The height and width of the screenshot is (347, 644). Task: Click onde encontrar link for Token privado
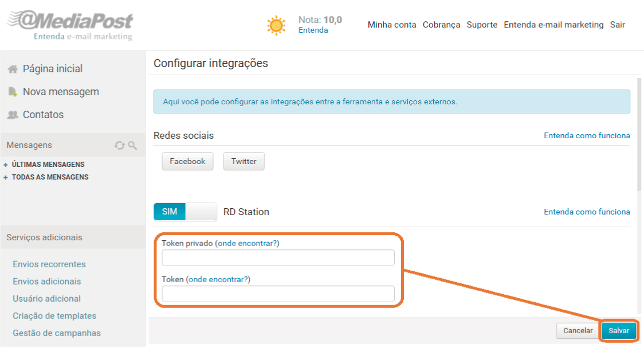point(248,243)
